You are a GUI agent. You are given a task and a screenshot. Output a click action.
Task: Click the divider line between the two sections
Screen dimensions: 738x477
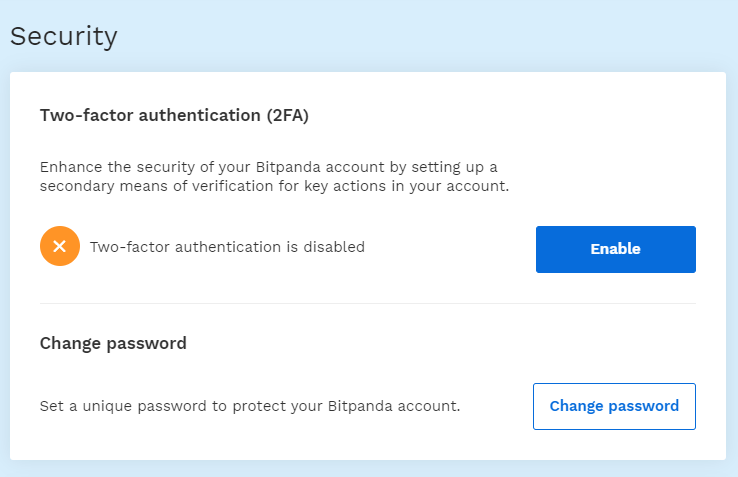(x=368, y=303)
